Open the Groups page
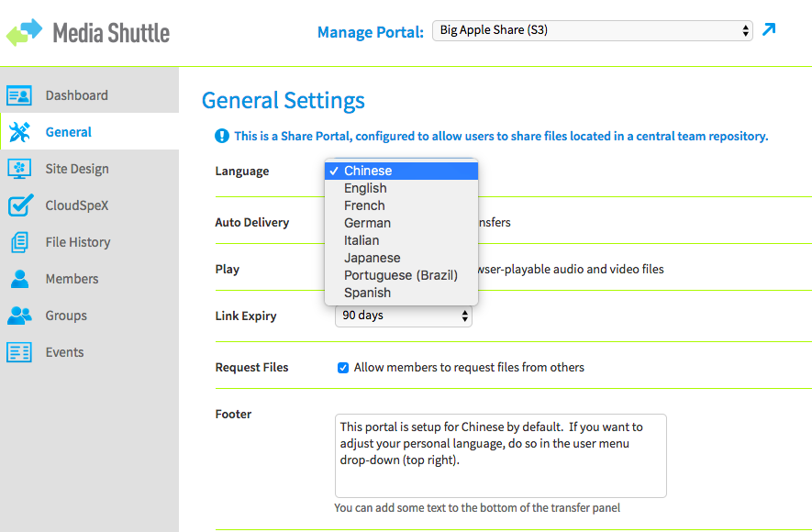 coord(90,316)
